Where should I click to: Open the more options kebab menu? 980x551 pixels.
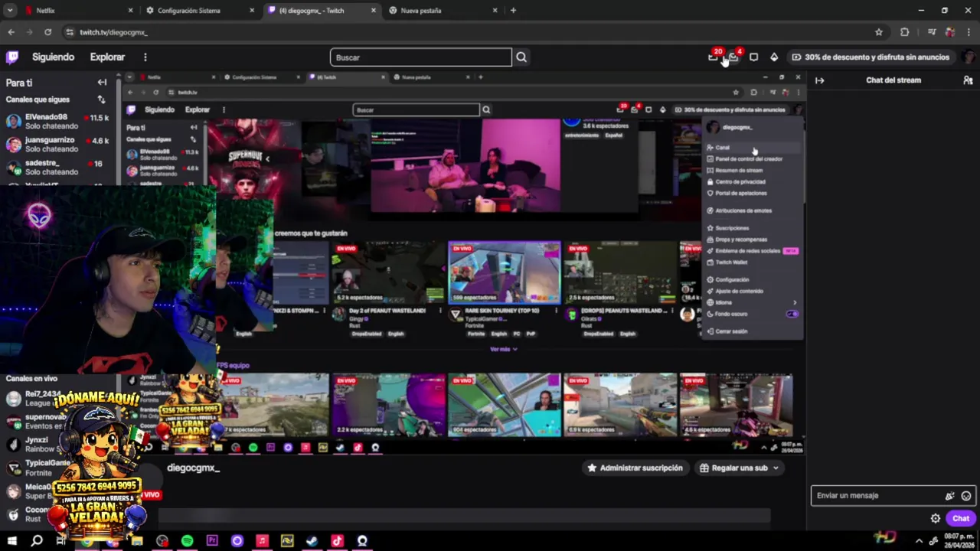(x=145, y=57)
